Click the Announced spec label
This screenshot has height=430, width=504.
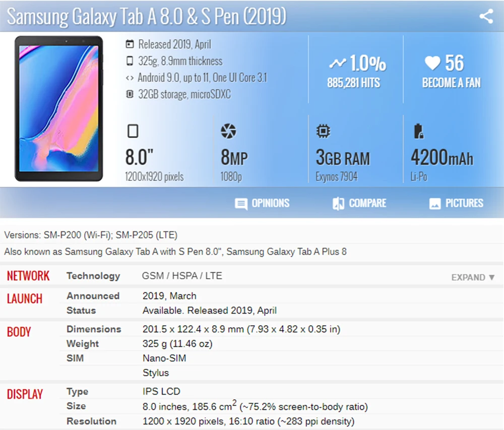(x=93, y=296)
